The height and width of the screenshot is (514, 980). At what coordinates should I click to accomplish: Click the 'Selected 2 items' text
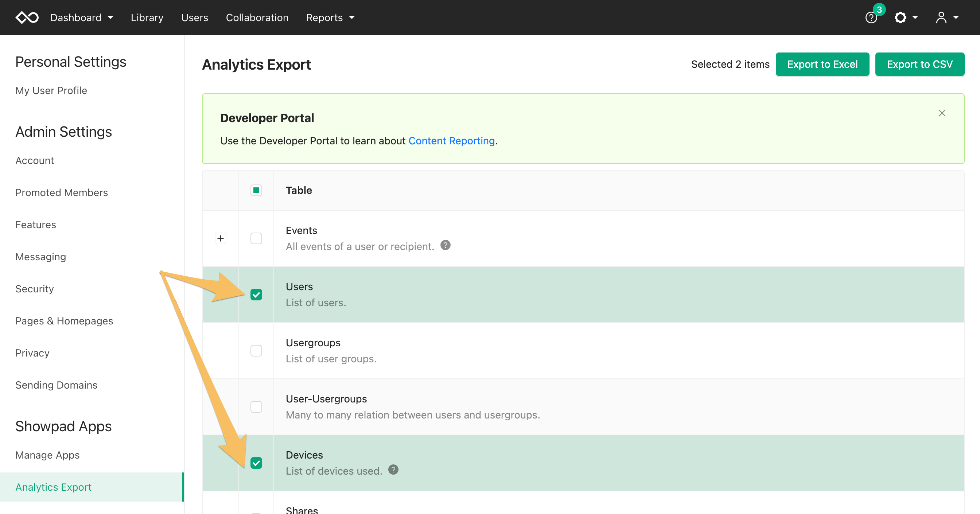(730, 64)
